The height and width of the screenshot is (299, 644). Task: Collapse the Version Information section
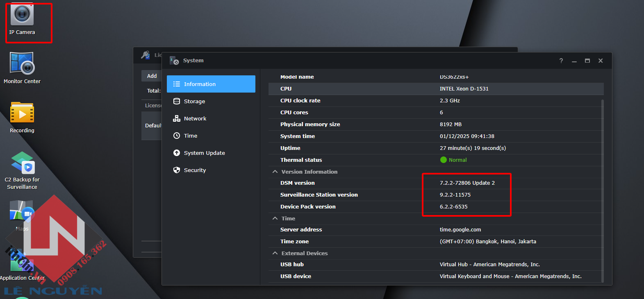(275, 172)
